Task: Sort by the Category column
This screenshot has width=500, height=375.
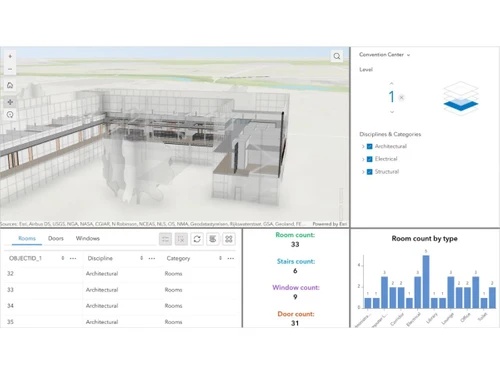Action: pyautogui.click(x=220, y=258)
